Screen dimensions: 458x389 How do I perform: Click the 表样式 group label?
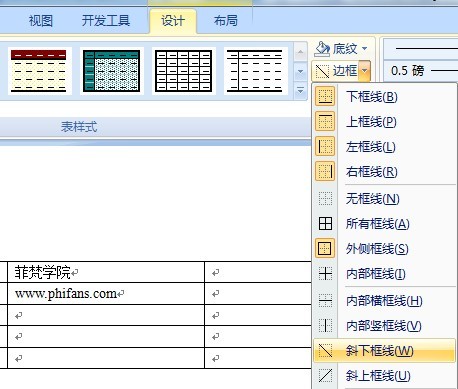tap(79, 127)
